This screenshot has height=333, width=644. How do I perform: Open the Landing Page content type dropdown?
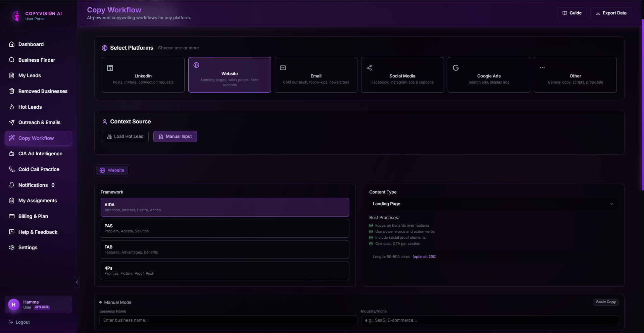[493, 204]
